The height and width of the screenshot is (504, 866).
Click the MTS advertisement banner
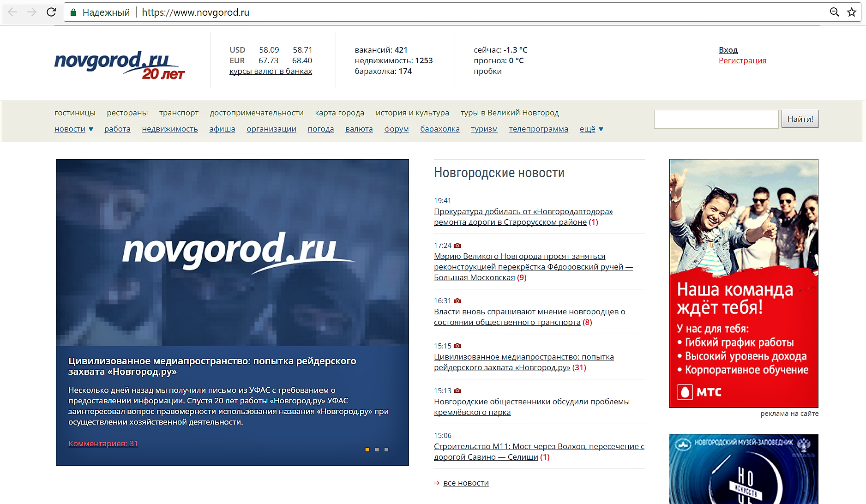744,283
